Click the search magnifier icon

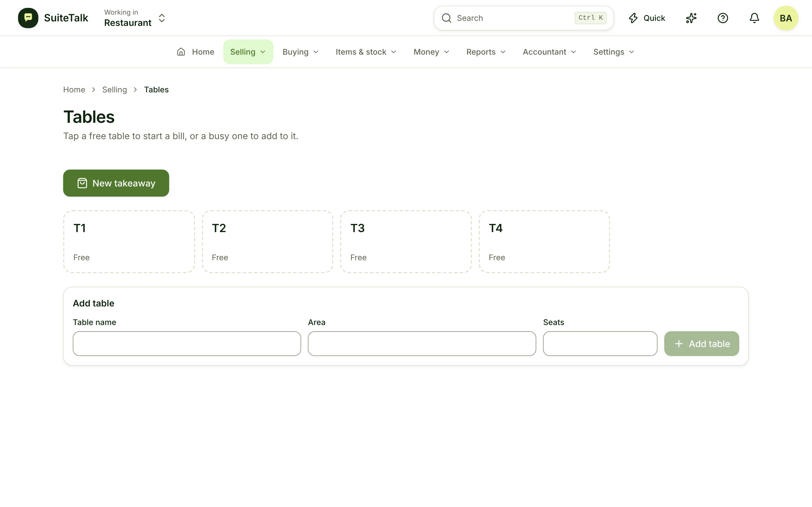(446, 18)
